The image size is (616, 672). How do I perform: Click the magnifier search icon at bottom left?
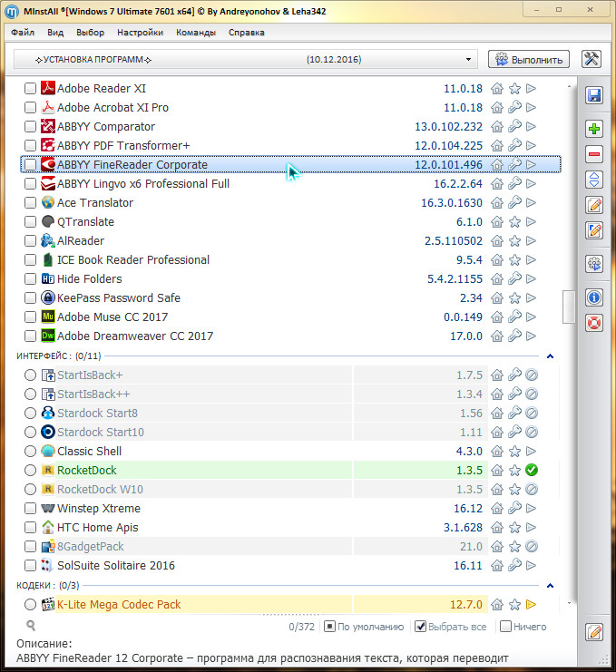[x=31, y=626]
